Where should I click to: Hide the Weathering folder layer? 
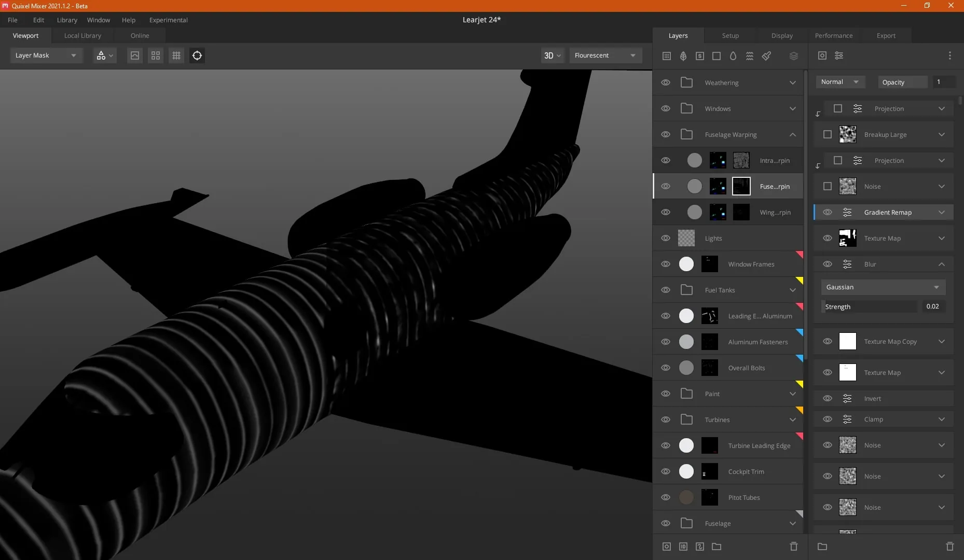click(666, 82)
